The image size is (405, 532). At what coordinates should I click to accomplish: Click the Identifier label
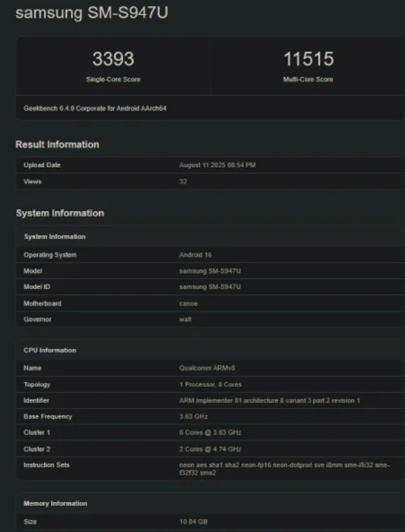point(36,400)
